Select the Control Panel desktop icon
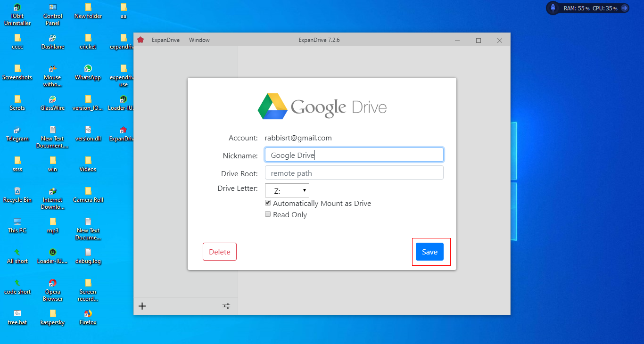644x344 pixels. click(53, 8)
